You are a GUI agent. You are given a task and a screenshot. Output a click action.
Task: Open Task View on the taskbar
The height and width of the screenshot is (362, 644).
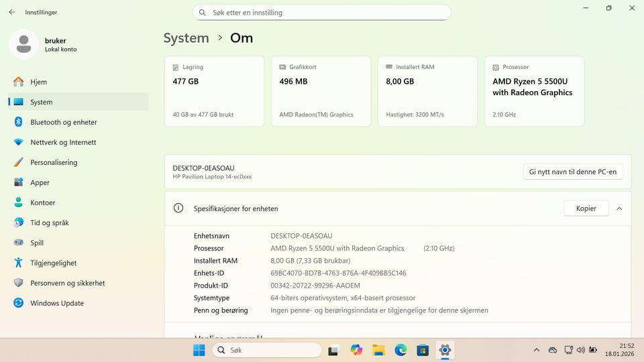(333, 351)
